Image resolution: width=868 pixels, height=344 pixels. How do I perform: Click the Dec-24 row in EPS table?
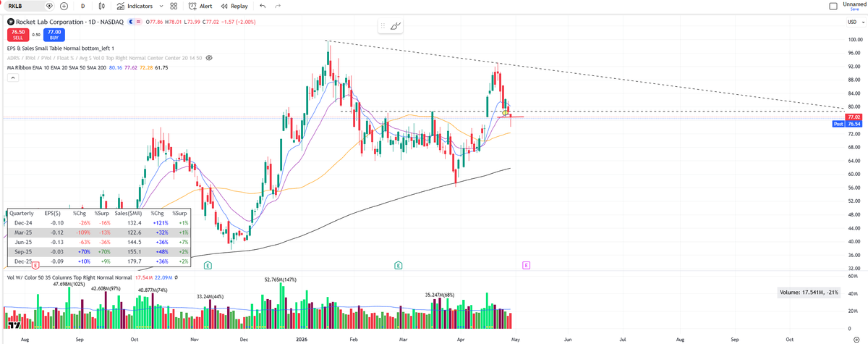101,224
